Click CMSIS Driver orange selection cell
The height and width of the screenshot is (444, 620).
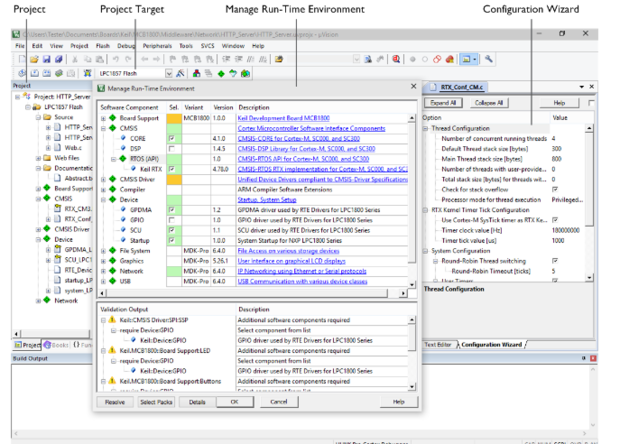tap(174, 179)
